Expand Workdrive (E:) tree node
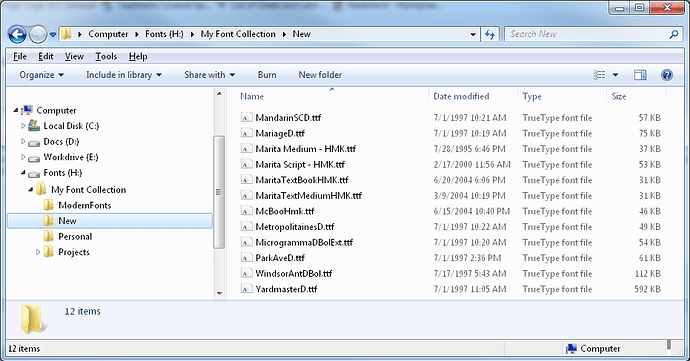 coord(23,157)
